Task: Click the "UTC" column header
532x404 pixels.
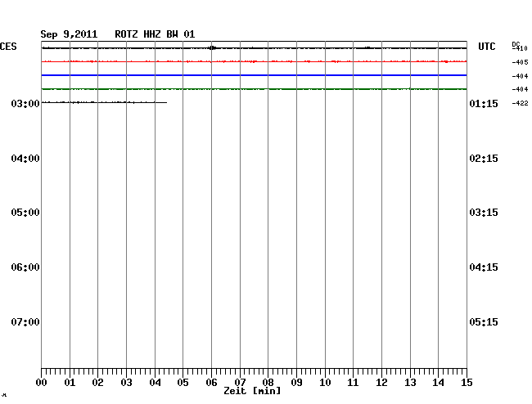Action: coord(486,47)
